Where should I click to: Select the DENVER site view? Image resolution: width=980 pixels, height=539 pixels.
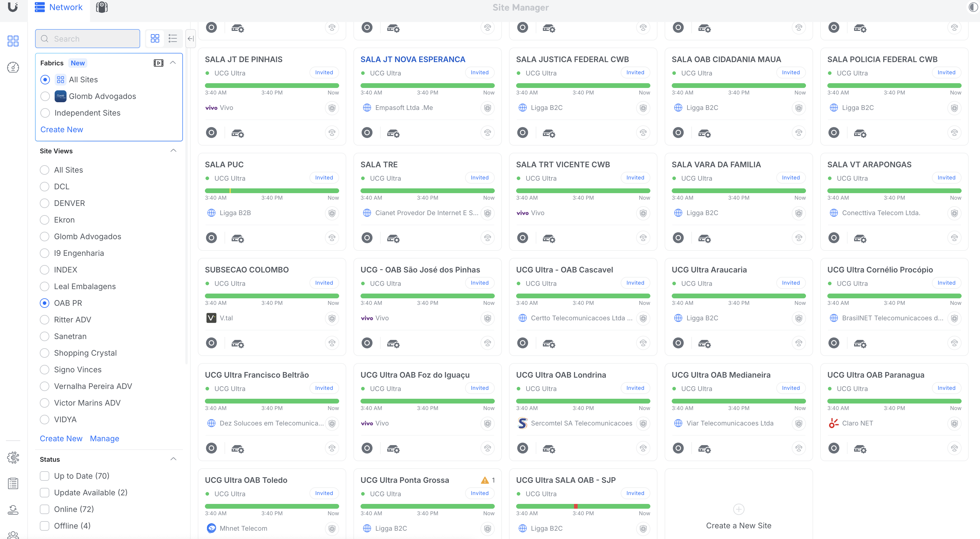pos(45,203)
